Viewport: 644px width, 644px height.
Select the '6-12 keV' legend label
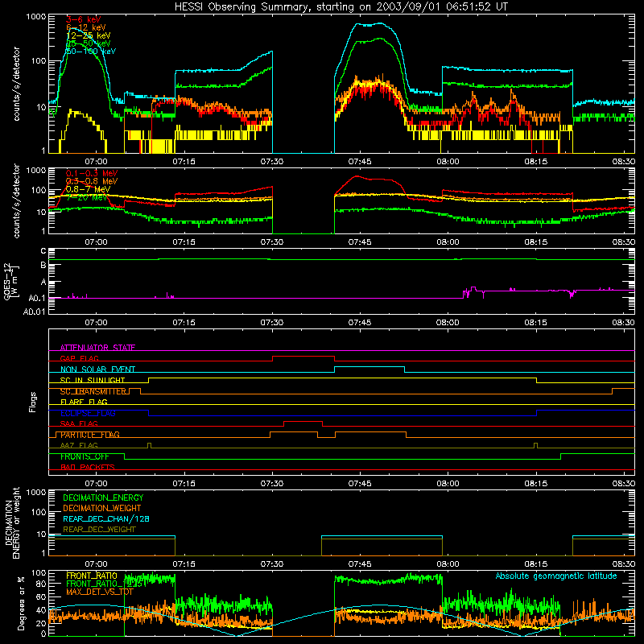coord(86,27)
